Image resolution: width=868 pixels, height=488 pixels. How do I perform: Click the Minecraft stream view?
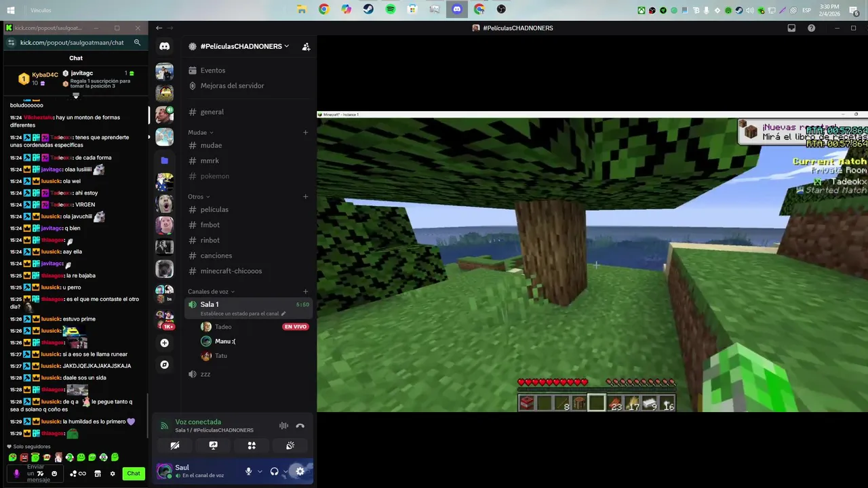coord(592,262)
